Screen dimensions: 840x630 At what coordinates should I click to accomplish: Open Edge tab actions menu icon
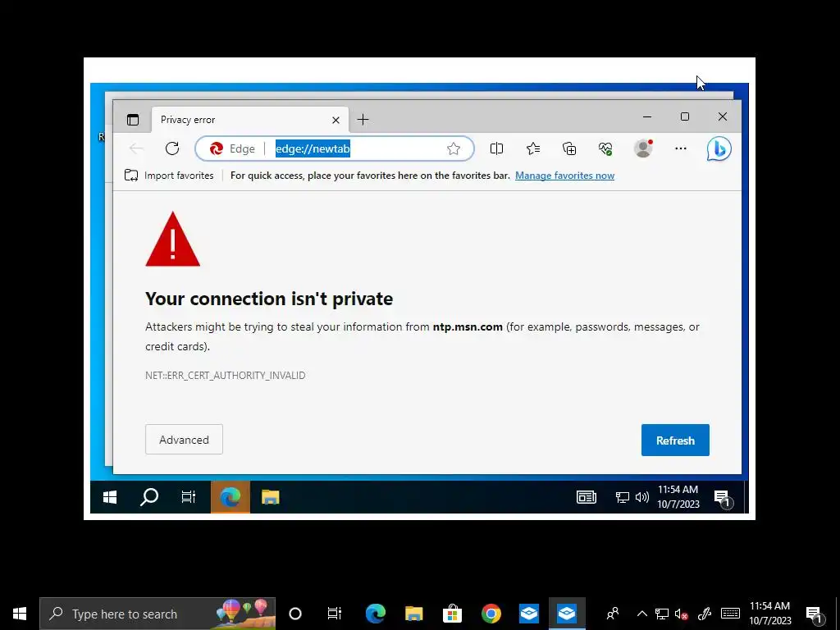132,120
